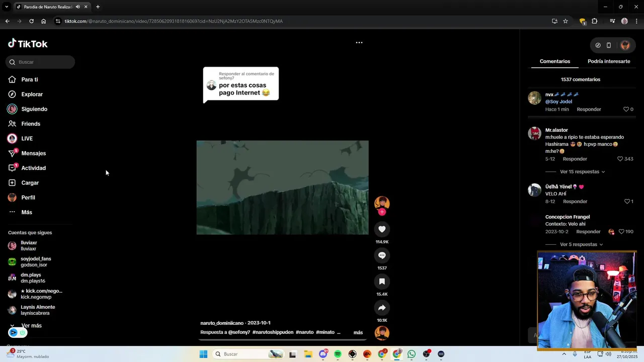Like the Mr.alastor comment
Viewport: 644px width, 362px height.
tap(620, 159)
